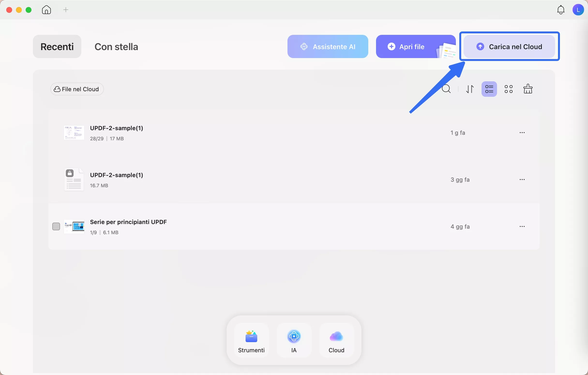Open more options for Serie per principianti UPDF

coord(522,226)
